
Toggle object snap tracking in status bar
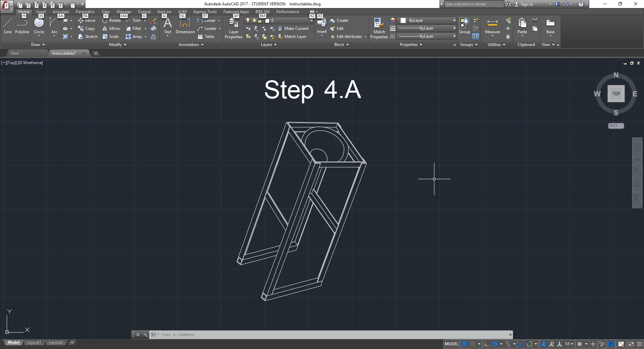(x=521, y=344)
